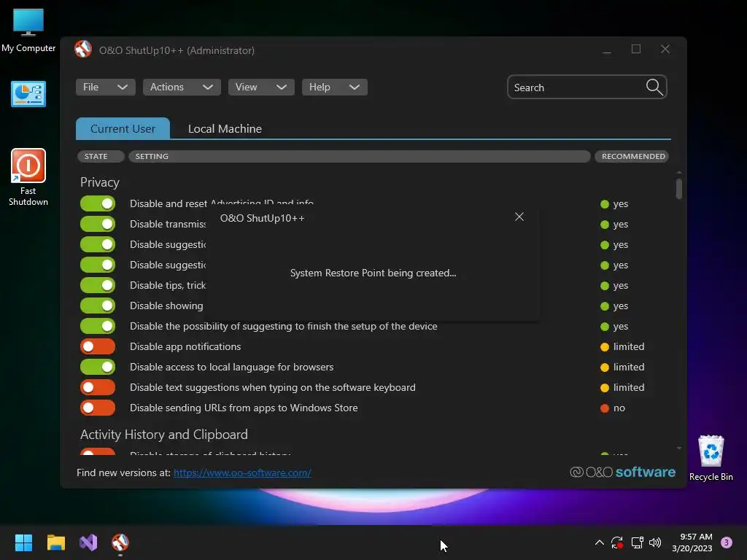Image resolution: width=747 pixels, height=560 pixels.
Task: Click the RECOMMENDED column header
Action: pos(632,156)
